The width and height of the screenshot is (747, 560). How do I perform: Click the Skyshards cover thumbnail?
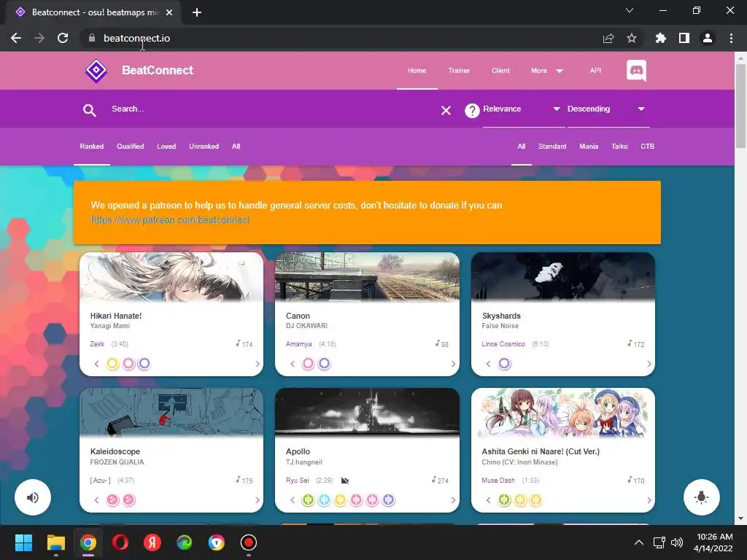coord(563,277)
